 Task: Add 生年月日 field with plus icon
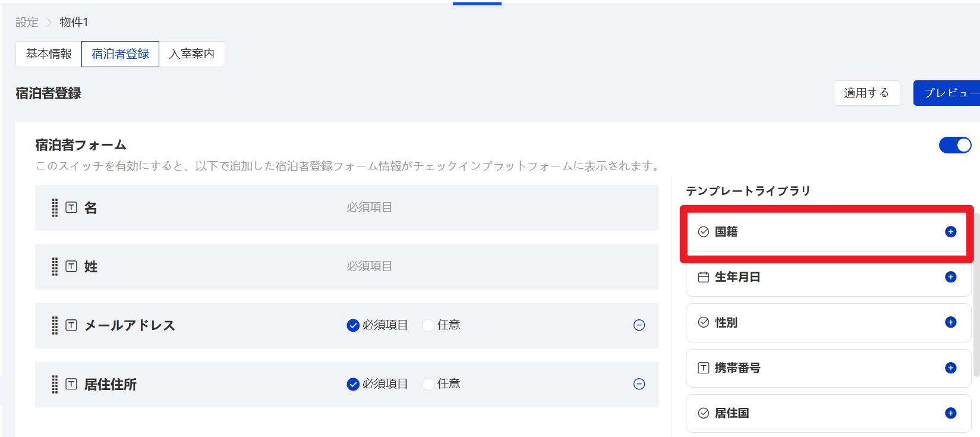950,277
